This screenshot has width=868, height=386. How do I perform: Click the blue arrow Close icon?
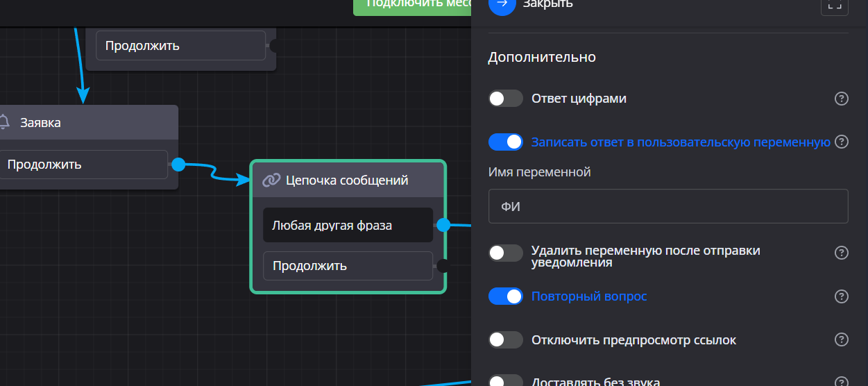click(x=502, y=4)
